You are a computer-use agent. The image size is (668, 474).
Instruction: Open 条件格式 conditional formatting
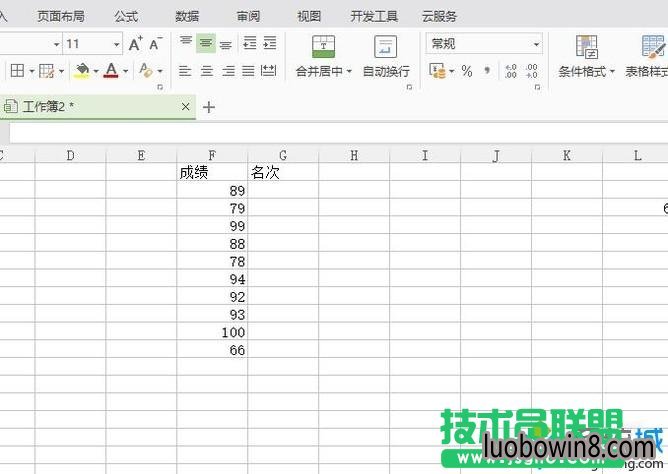click(587, 57)
